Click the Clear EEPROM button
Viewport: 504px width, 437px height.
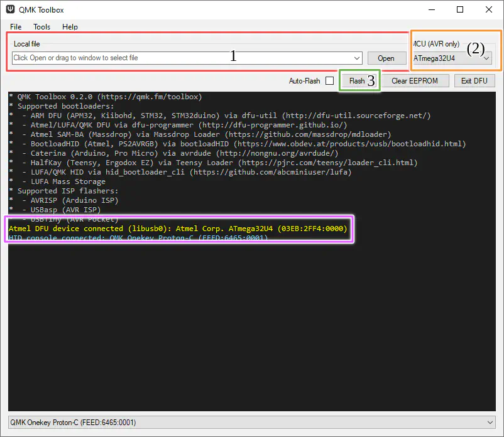pyautogui.click(x=415, y=81)
